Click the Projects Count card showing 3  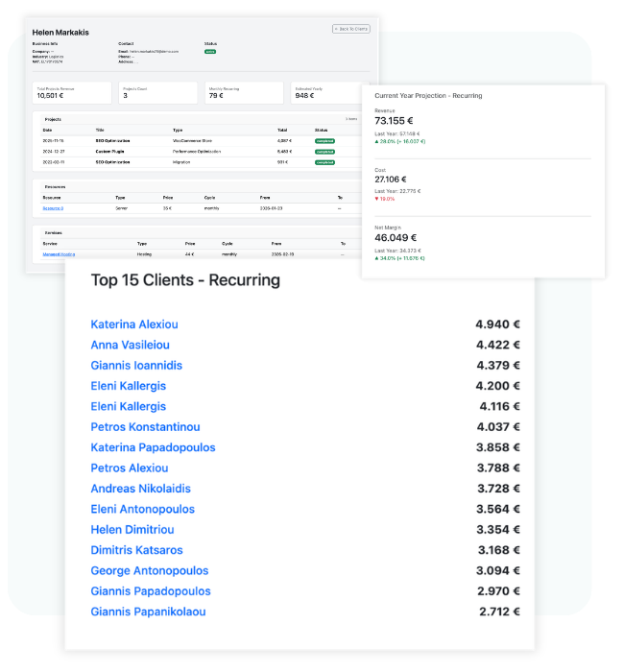[x=157, y=92]
